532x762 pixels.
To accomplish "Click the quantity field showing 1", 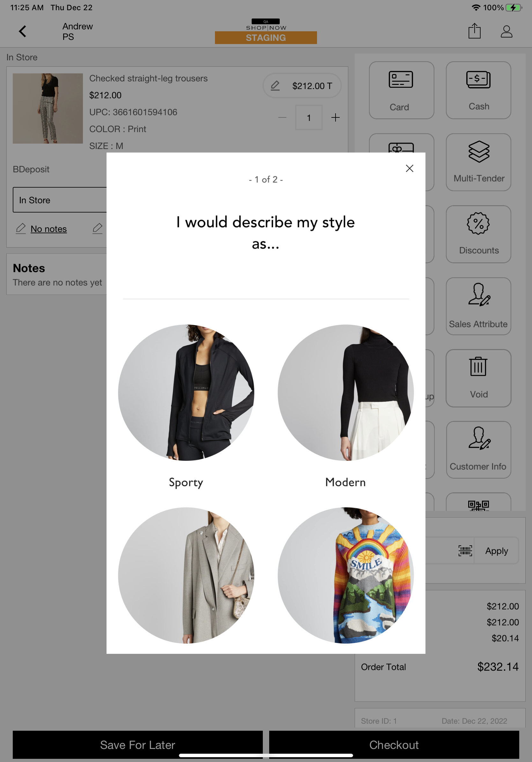I will [x=308, y=117].
